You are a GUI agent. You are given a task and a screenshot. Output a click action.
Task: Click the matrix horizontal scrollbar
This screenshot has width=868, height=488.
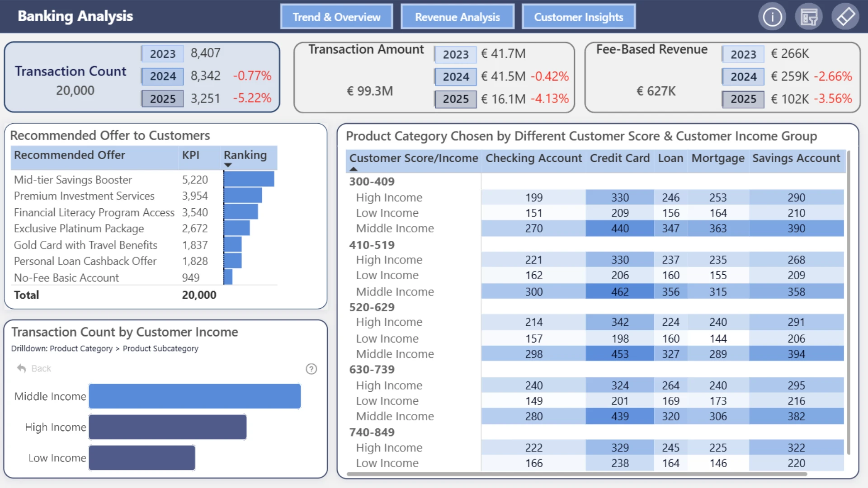pos(577,474)
